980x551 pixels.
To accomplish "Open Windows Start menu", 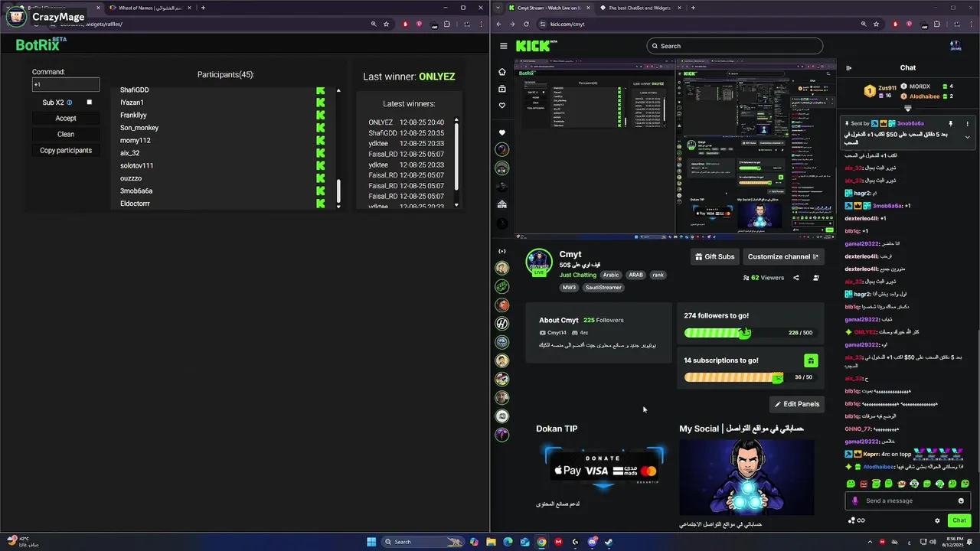I will point(371,542).
